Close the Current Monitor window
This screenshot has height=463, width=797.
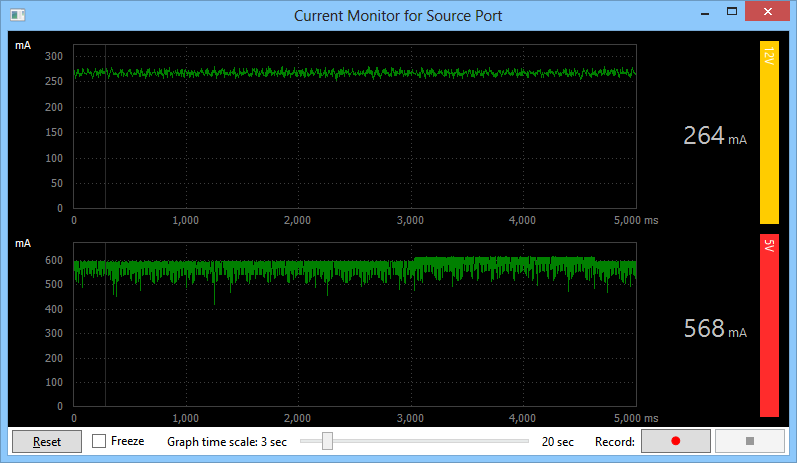pos(768,13)
